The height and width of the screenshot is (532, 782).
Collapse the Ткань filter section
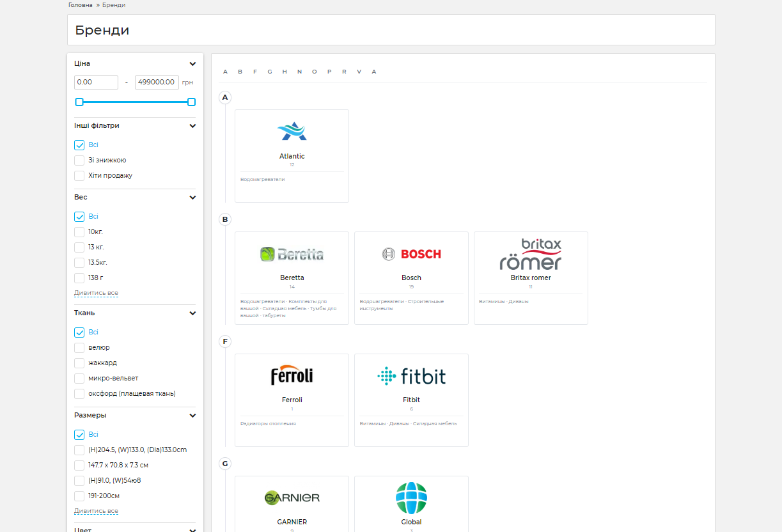(192, 313)
